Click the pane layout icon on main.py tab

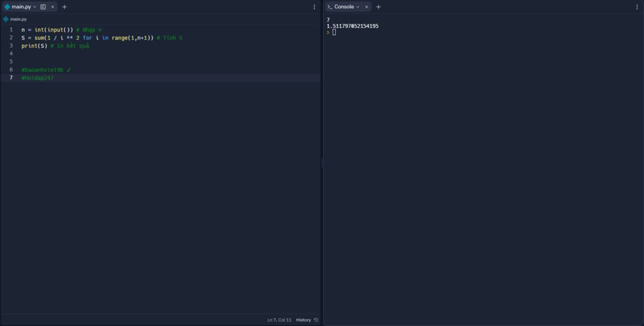click(x=43, y=7)
